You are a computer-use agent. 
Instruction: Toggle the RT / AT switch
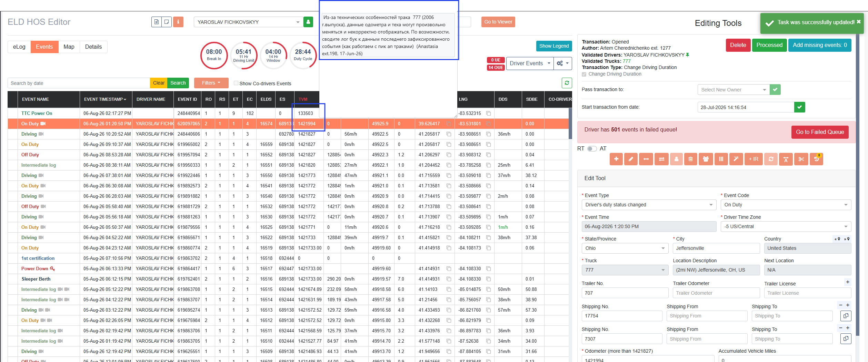592,149
